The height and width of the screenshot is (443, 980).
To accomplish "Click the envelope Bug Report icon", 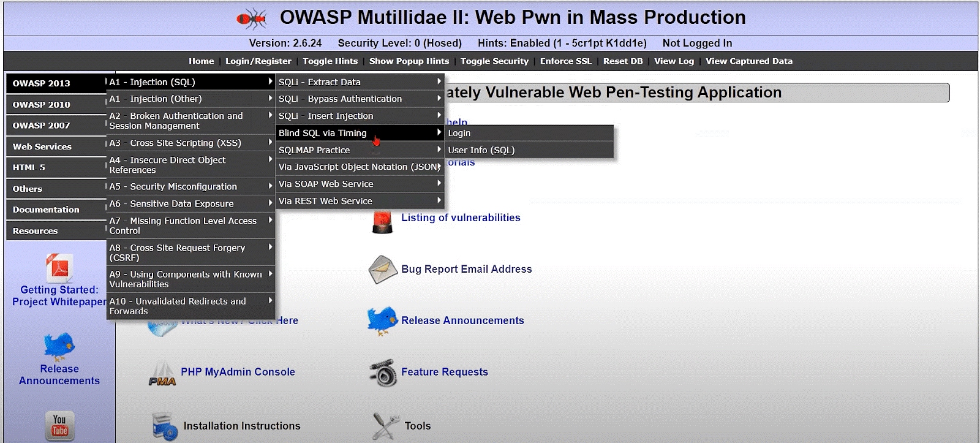I will tap(383, 270).
